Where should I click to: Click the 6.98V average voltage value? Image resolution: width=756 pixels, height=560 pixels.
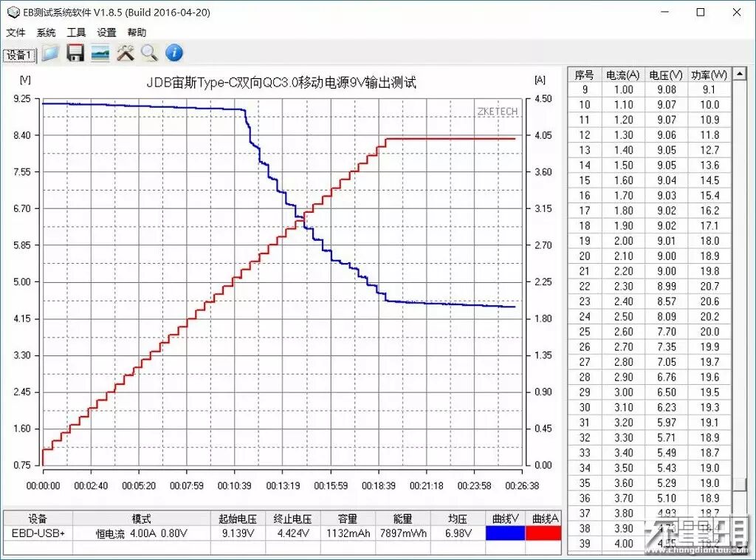458,533
